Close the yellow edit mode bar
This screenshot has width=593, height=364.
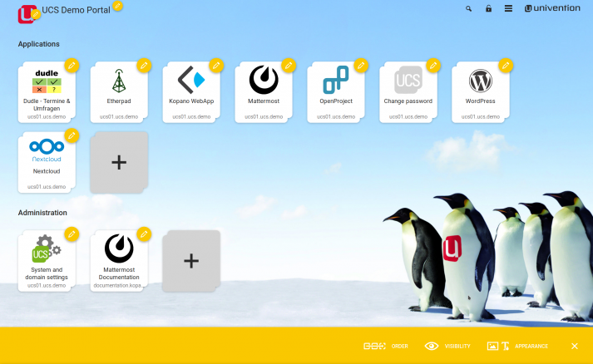tap(575, 346)
